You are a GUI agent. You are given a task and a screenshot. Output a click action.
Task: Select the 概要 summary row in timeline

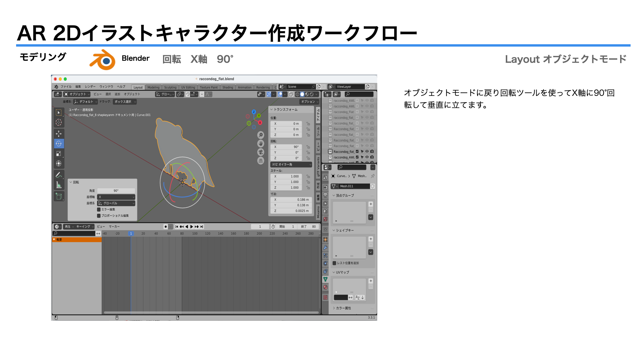(77, 240)
